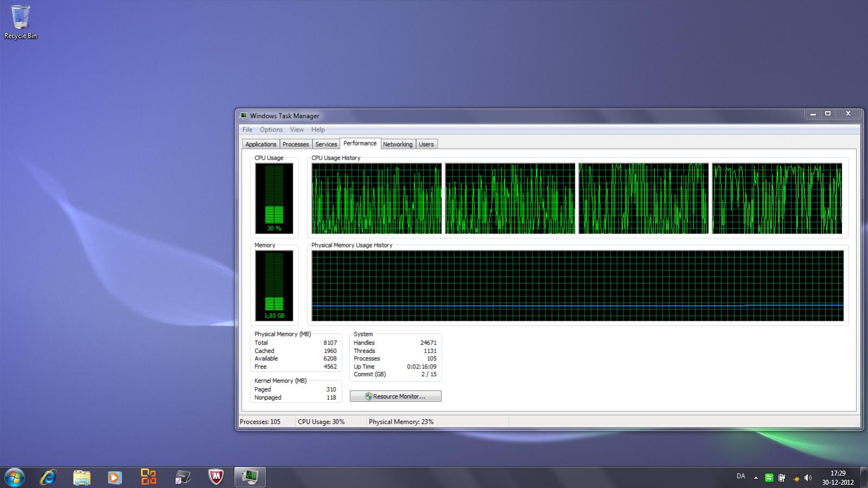Open the Microsoft Office taskbar icon

(148, 477)
